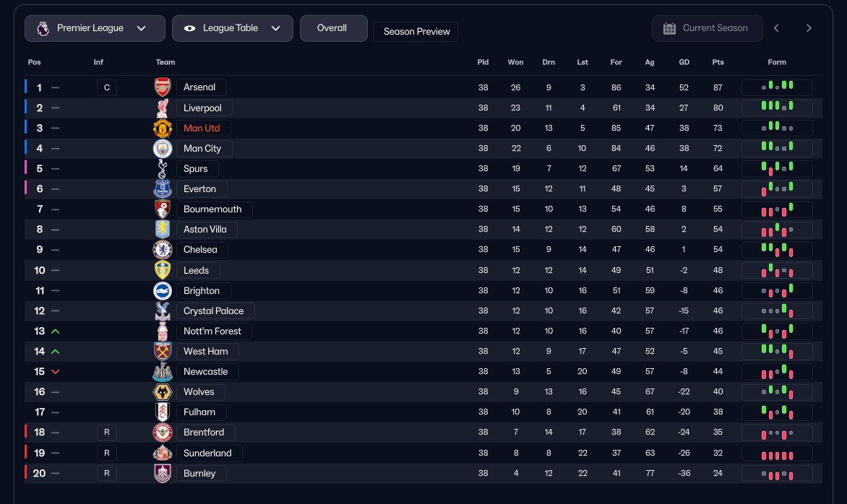847x504 pixels.
Task: Switch to the Season Preview tab
Action: (x=416, y=32)
